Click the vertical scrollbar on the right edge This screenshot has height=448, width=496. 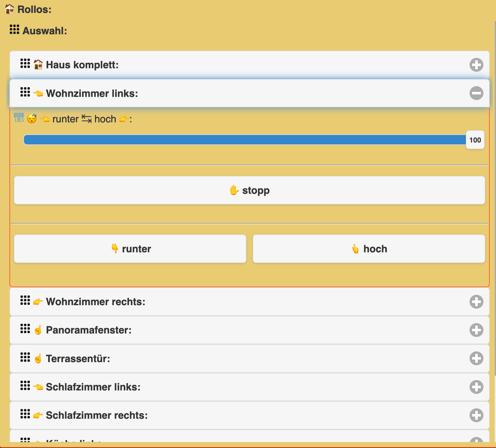click(495, 198)
